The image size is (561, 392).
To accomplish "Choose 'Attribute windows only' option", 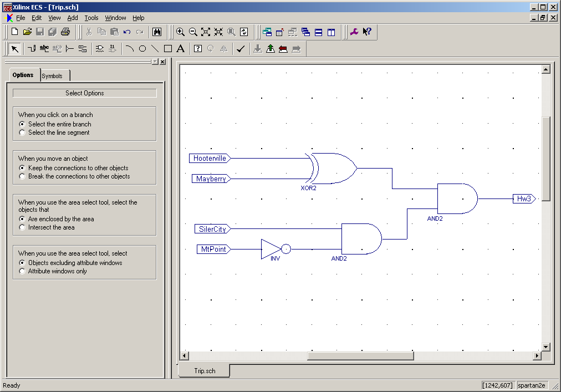I will [22, 272].
